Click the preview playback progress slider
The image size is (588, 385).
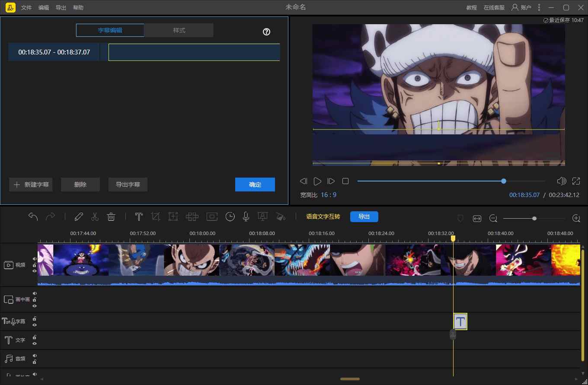(x=451, y=181)
